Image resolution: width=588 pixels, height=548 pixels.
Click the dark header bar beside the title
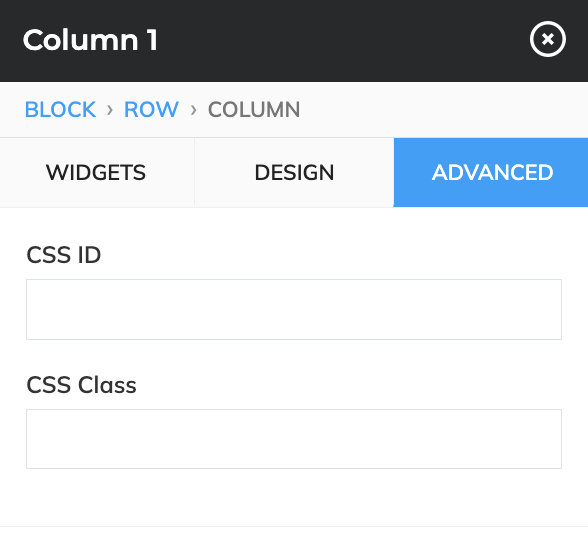[338, 41]
